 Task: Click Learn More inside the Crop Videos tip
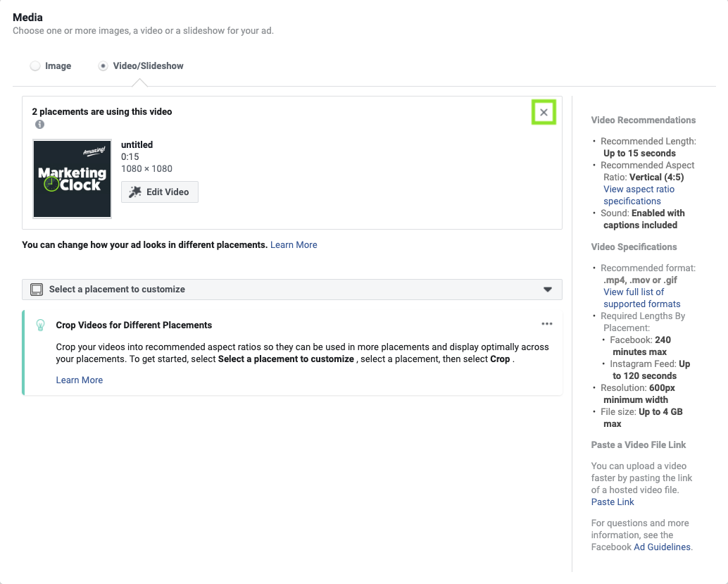coord(79,380)
